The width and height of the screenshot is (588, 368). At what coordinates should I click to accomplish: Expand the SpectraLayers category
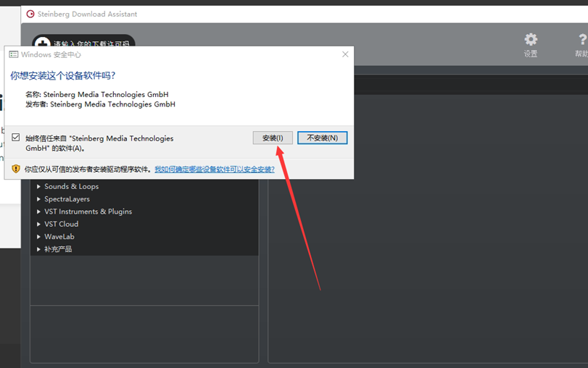tap(38, 199)
